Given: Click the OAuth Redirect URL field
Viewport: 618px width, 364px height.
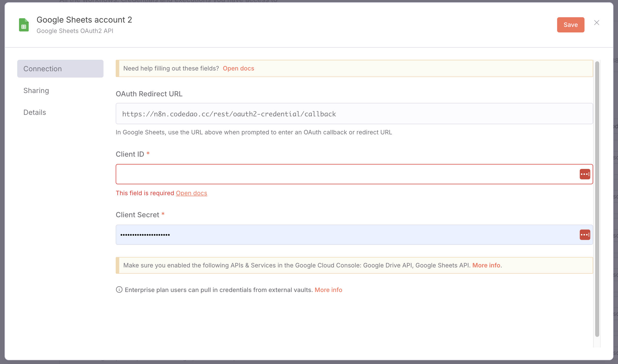Looking at the screenshot, I should tap(354, 114).
